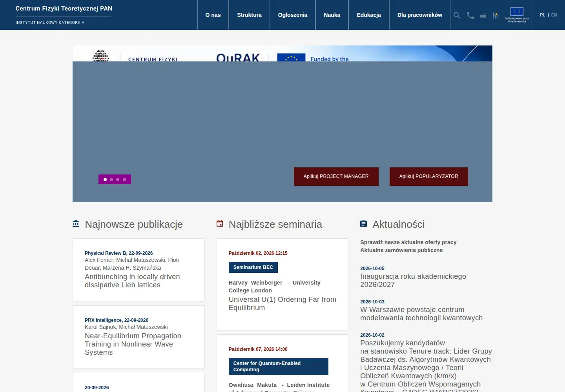Image resolution: width=565 pixels, height=392 pixels.
Task: Click the Aktualności heading
Action: point(399,224)
